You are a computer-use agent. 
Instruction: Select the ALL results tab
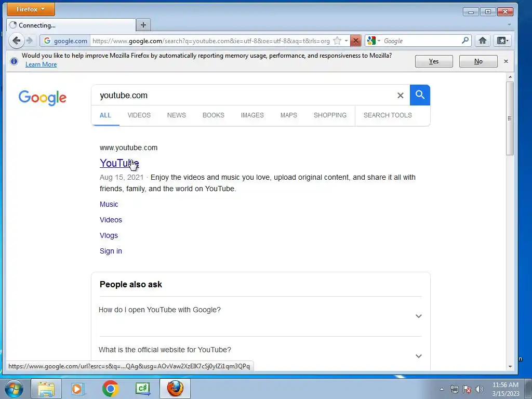pyautogui.click(x=105, y=115)
